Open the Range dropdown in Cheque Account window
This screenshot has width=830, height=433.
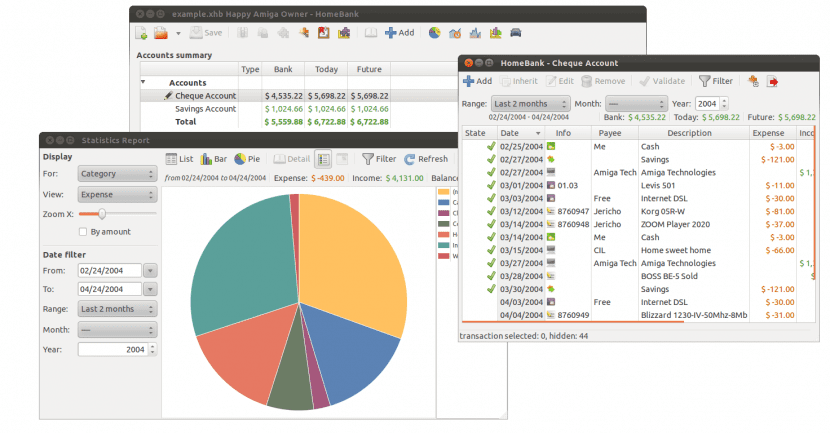point(531,103)
